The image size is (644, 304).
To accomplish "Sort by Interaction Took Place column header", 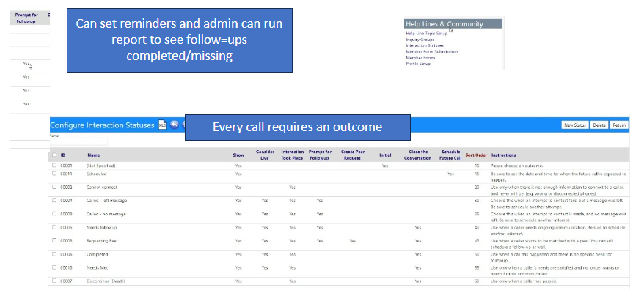I will [293, 155].
